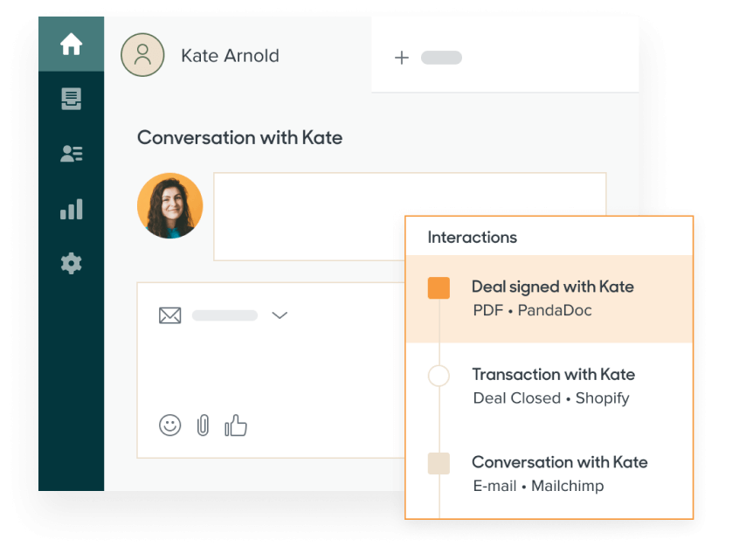746x560 pixels.
Task: Click the PDF • PandaDoc subtitle
Action: pyautogui.click(x=532, y=310)
